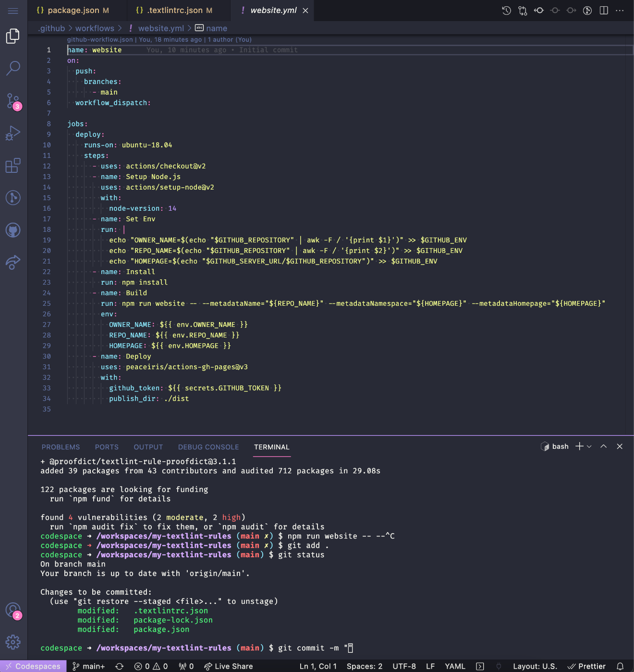The image size is (634, 672).
Task: Change file encoding UTF-8
Action: pos(404,666)
